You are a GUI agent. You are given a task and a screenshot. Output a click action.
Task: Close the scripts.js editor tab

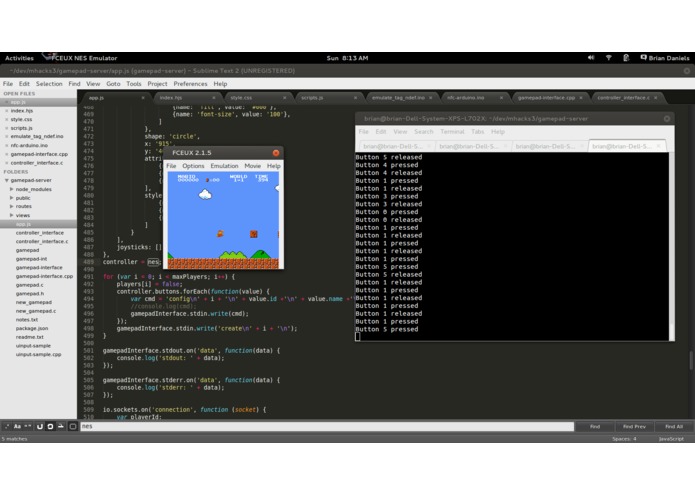(355, 98)
